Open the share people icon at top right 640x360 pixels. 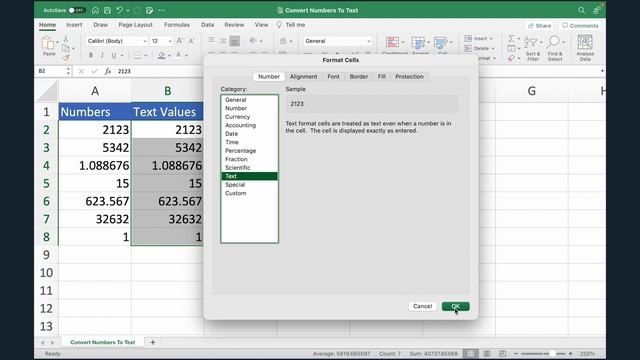click(x=597, y=10)
